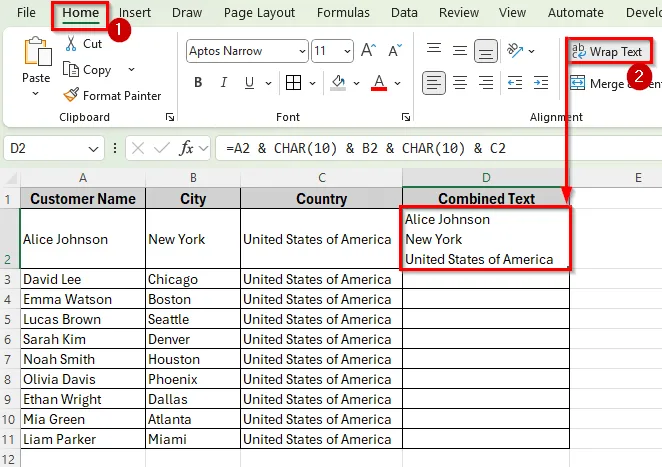The width and height of the screenshot is (662, 467).
Task: Toggle bold formatting
Action: [x=198, y=83]
